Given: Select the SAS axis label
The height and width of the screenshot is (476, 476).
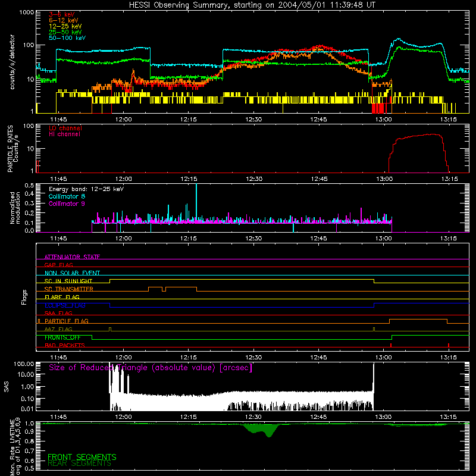Looking at the screenshot, I should pyautogui.click(x=7, y=387).
